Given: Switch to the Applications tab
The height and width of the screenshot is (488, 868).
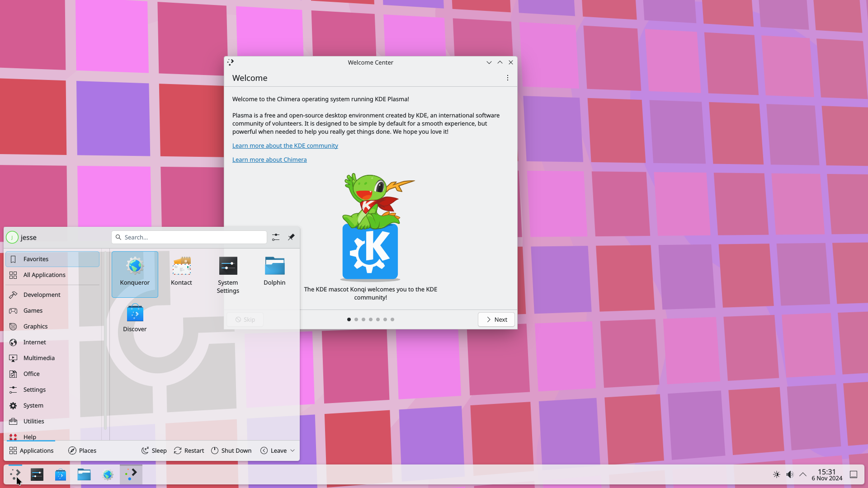Looking at the screenshot, I should pyautogui.click(x=32, y=450).
